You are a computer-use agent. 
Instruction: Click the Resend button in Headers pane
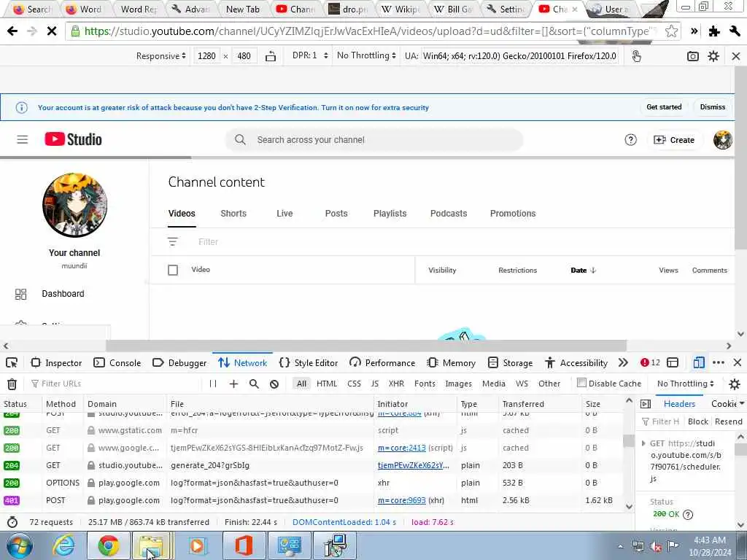(x=728, y=422)
